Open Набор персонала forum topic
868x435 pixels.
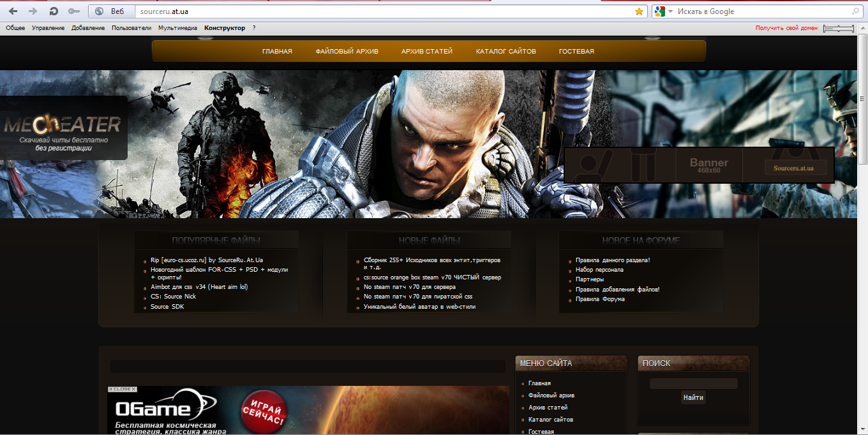pos(599,270)
